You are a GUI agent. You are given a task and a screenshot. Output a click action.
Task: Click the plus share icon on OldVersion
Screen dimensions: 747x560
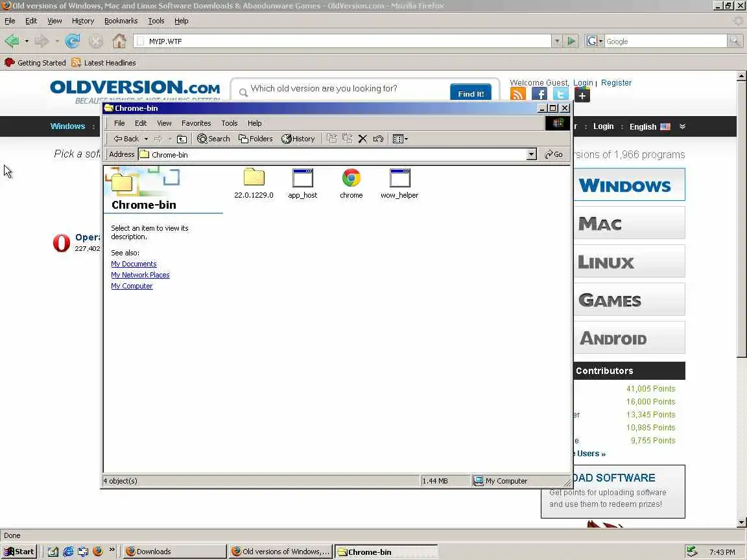tap(582, 95)
